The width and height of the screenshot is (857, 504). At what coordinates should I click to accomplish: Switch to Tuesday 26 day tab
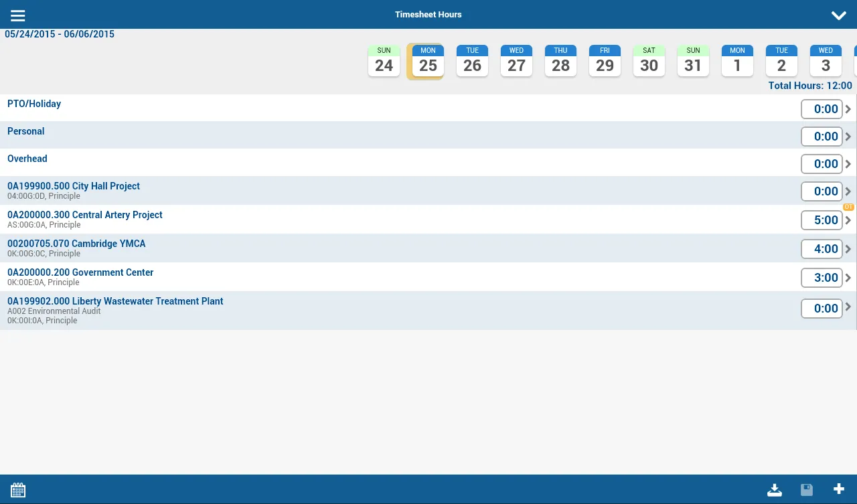coord(472,61)
